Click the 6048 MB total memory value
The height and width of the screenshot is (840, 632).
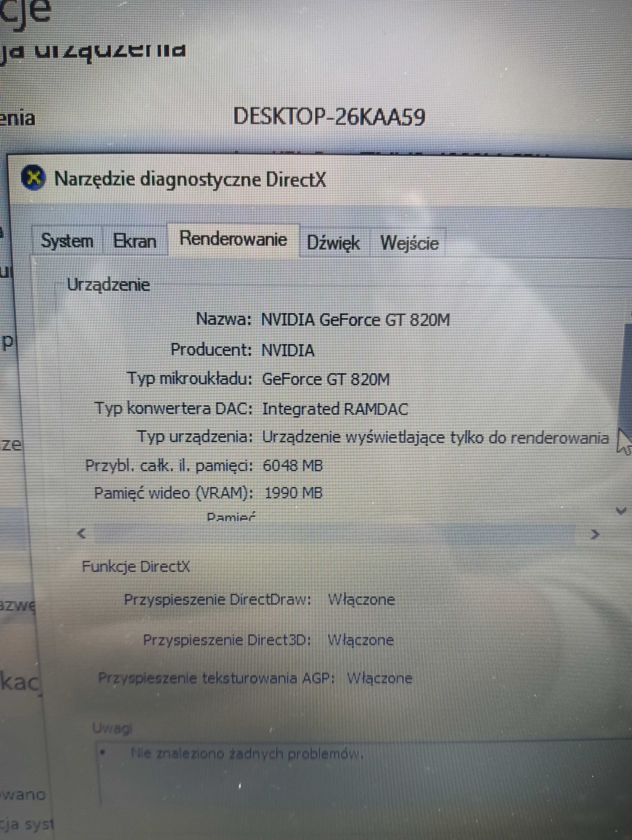[x=293, y=465]
